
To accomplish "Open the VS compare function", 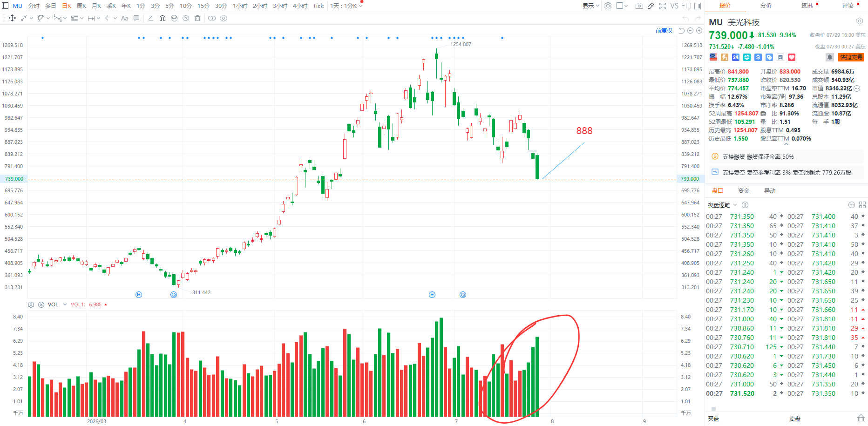I will 674,6.
